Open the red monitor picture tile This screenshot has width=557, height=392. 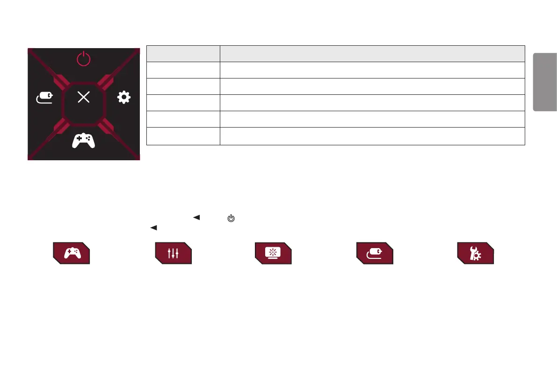click(273, 253)
